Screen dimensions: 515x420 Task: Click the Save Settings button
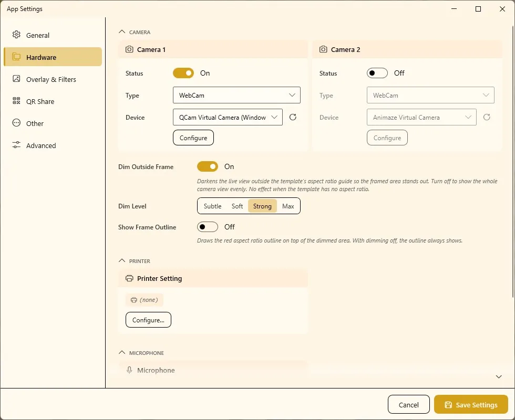pyautogui.click(x=471, y=405)
